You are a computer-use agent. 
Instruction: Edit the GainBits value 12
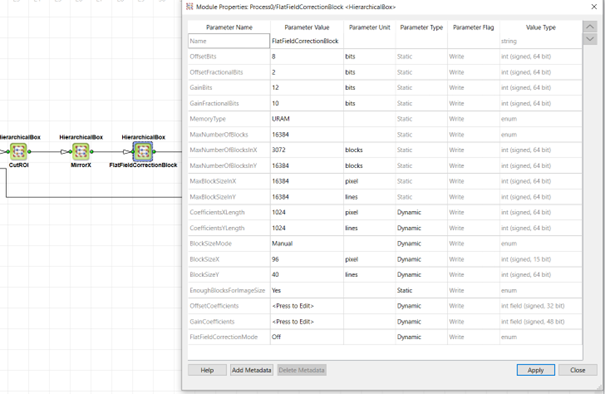(x=307, y=88)
